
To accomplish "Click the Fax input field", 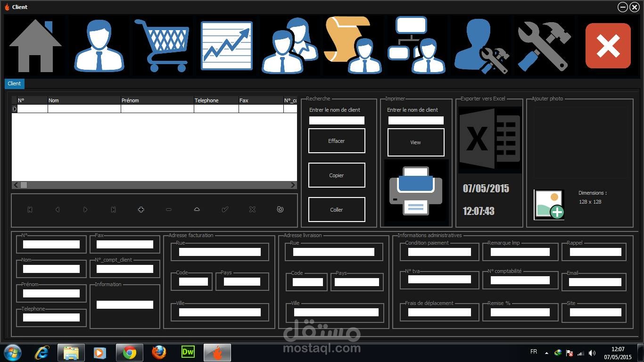I will (x=125, y=245).
